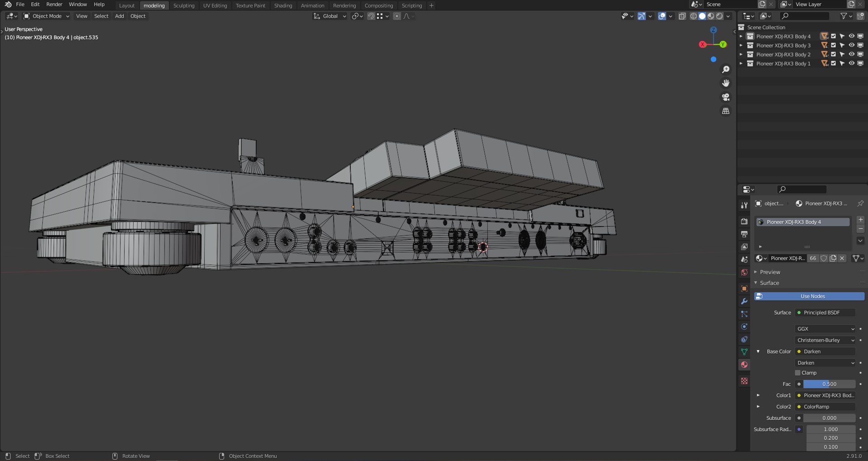Open the Render properties tab

pyautogui.click(x=744, y=221)
